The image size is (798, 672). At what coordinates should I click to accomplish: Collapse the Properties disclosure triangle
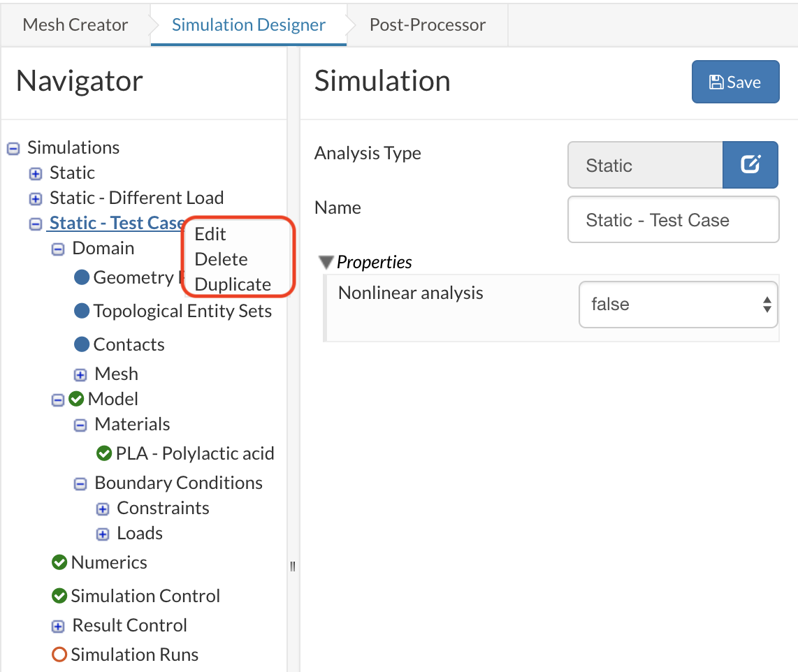(x=325, y=262)
